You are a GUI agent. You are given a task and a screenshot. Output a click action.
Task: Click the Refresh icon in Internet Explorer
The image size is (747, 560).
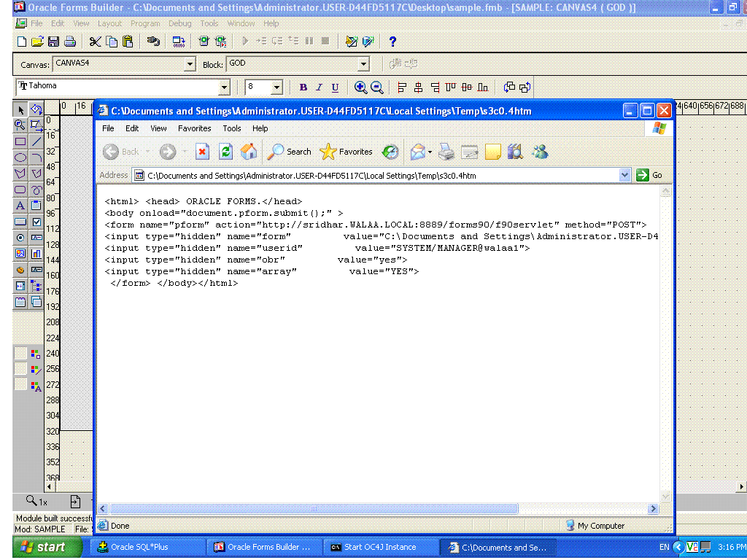tap(226, 152)
